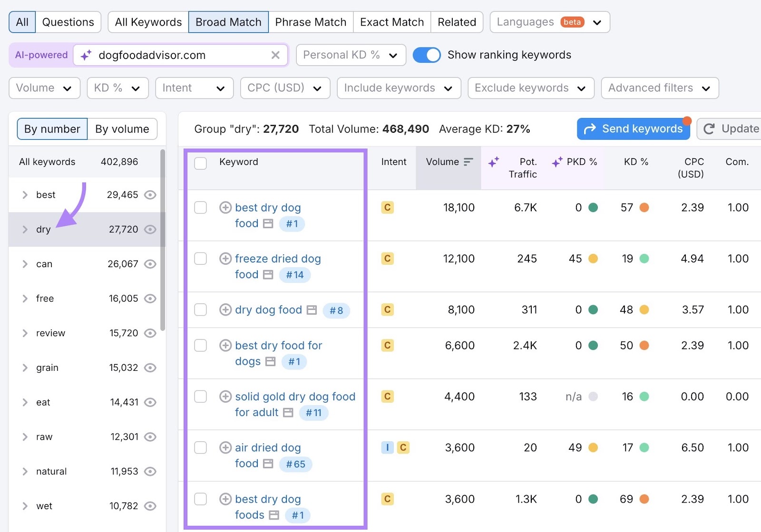Viewport: 761px width, 532px height.
Task: Click sparkle icon next to Pot. Traffic header
Action: click(x=495, y=162)
